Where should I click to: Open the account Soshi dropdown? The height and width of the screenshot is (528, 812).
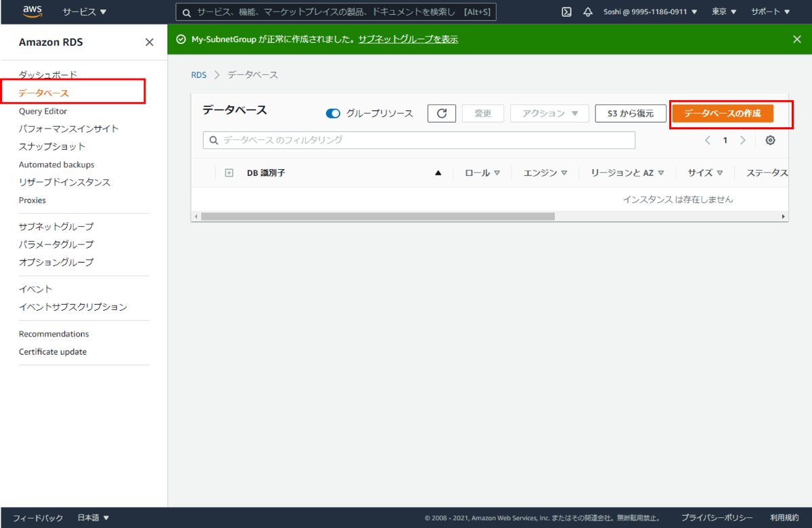[650, 12]
